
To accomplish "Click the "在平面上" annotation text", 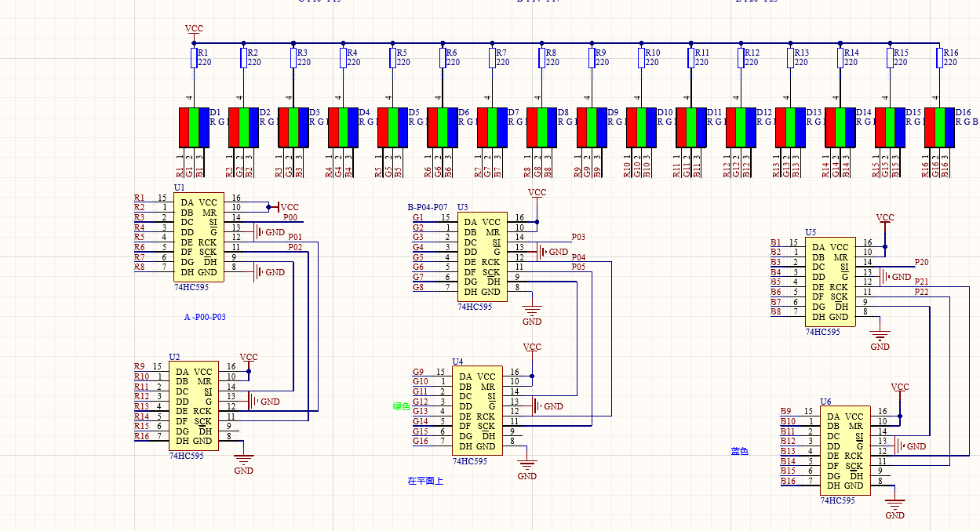I will tap(425, 481).
